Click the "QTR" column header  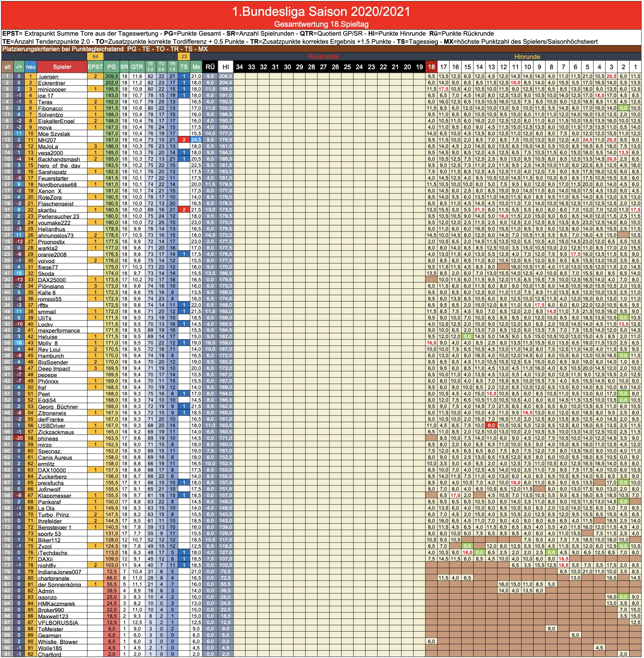pos(137,67)
